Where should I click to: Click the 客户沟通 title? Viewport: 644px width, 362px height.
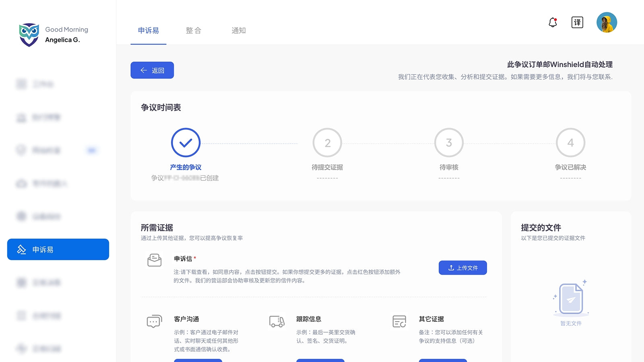click(186, 319)
